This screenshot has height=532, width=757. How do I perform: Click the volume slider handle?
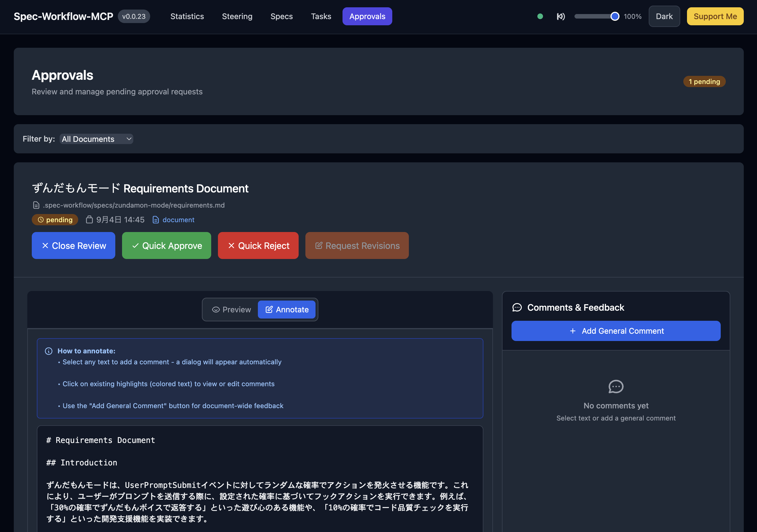[615, 16]
